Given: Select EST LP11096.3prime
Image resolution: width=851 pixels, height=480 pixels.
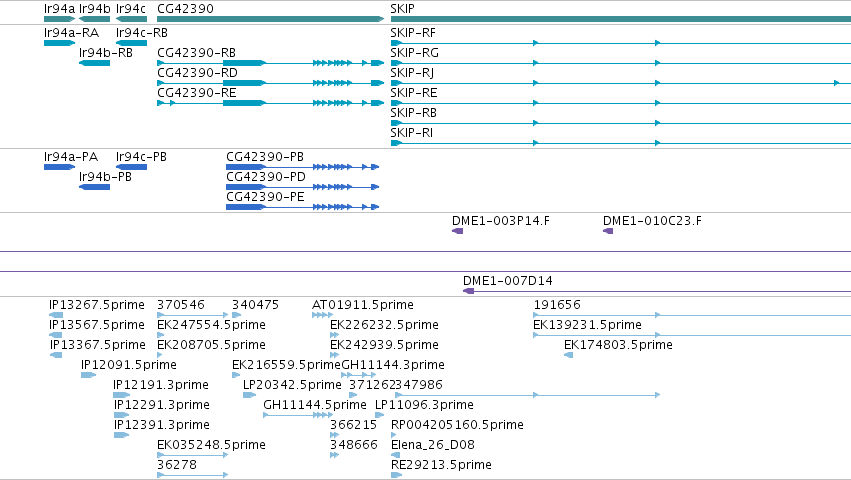Looking at the screenshot, I should (x=424, y=406).
